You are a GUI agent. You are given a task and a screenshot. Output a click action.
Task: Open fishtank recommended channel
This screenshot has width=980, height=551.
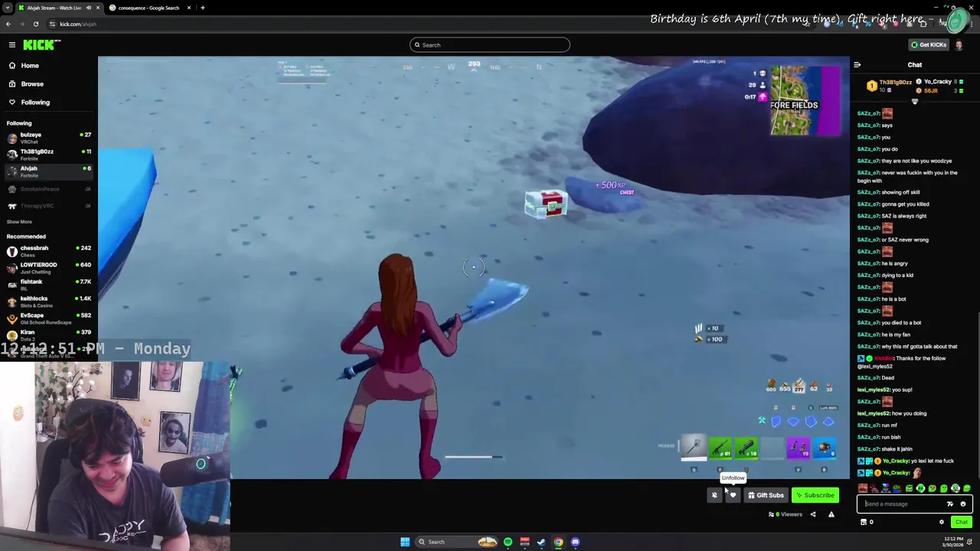48,285
